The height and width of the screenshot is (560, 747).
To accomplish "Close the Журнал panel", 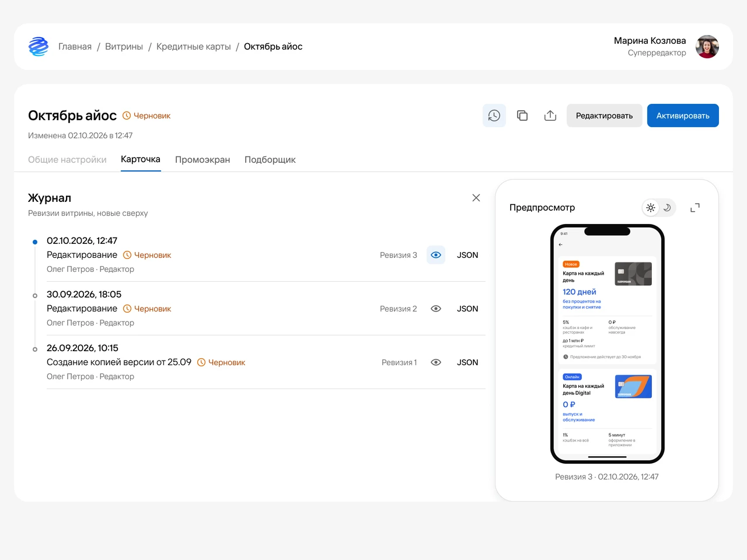I will tap(476, 198).
